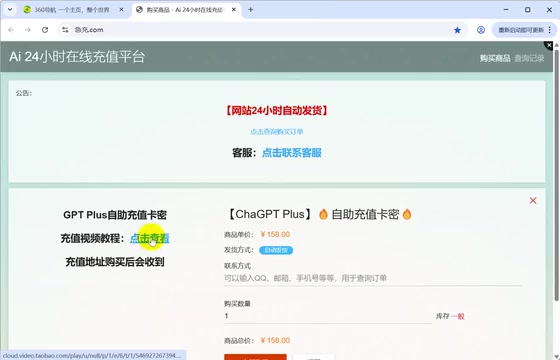Viewport: 560px width, 360px height.
Task: Click the address bar URL 急充.com
Action: click(89, 30)
